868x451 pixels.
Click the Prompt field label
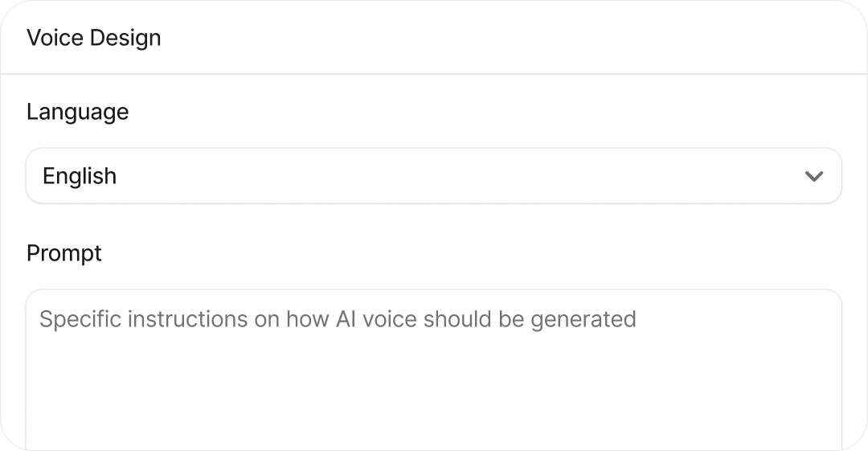tap(64, 253)
